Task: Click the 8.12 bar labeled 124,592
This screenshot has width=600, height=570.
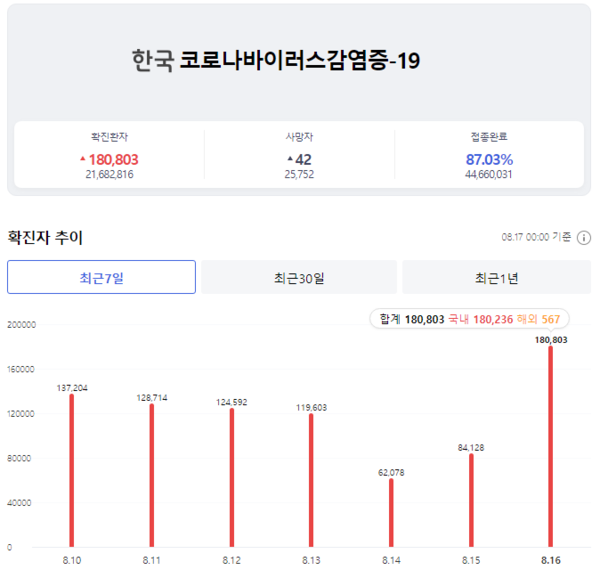Action: (x=232, y=477)
